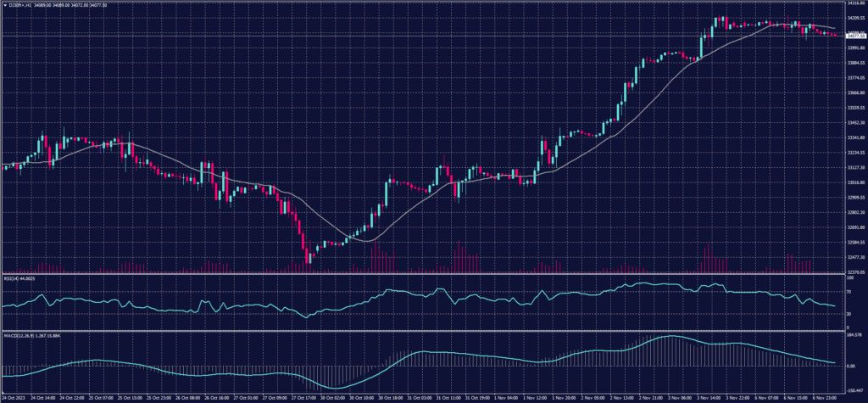Click the 34316.80 label on the price axis
Image resolution: width=868 pixels, height=403 pixels.
(854, 3)
